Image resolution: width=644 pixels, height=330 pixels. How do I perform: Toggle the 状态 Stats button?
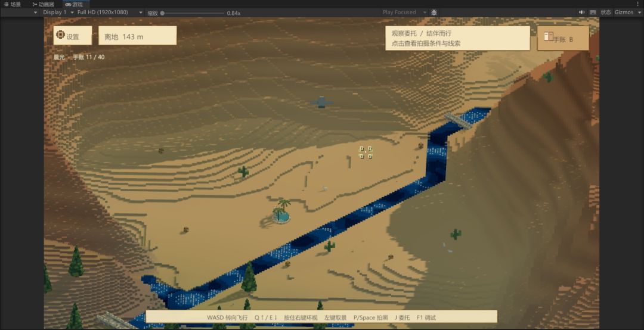tap(606, 13)
